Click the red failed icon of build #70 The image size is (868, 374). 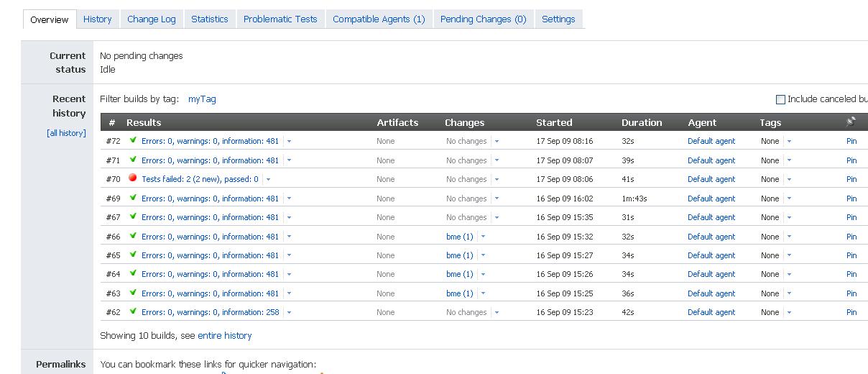(133, 178)
